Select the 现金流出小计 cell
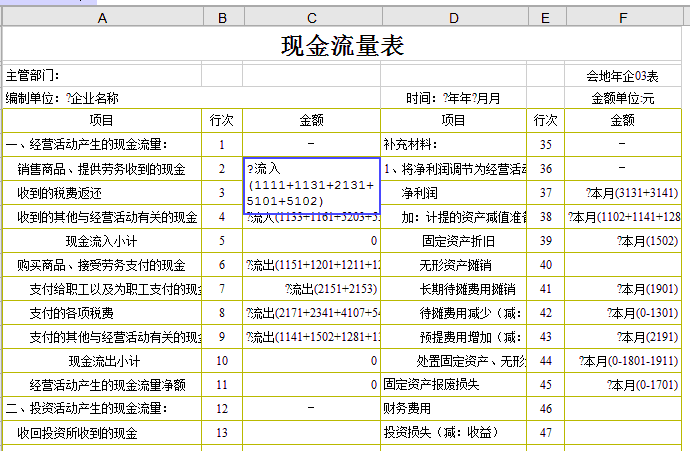The height and width of the screenshot is (451, 690). (102, 361)
